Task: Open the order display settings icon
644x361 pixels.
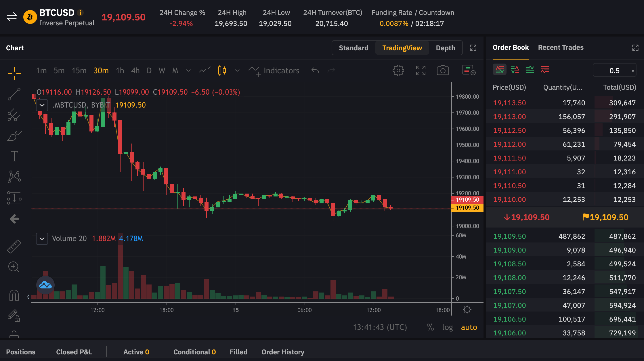Action: tap(469, 70)
